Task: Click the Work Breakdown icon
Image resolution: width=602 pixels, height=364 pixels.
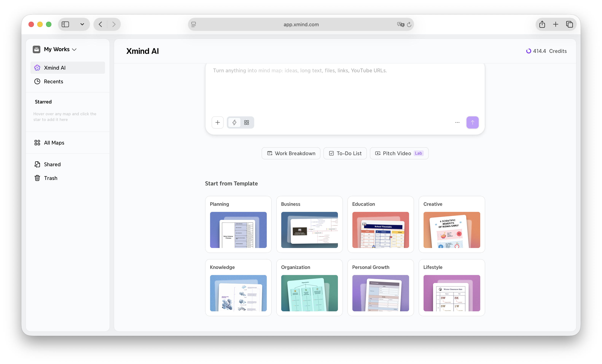Action: 269,153
